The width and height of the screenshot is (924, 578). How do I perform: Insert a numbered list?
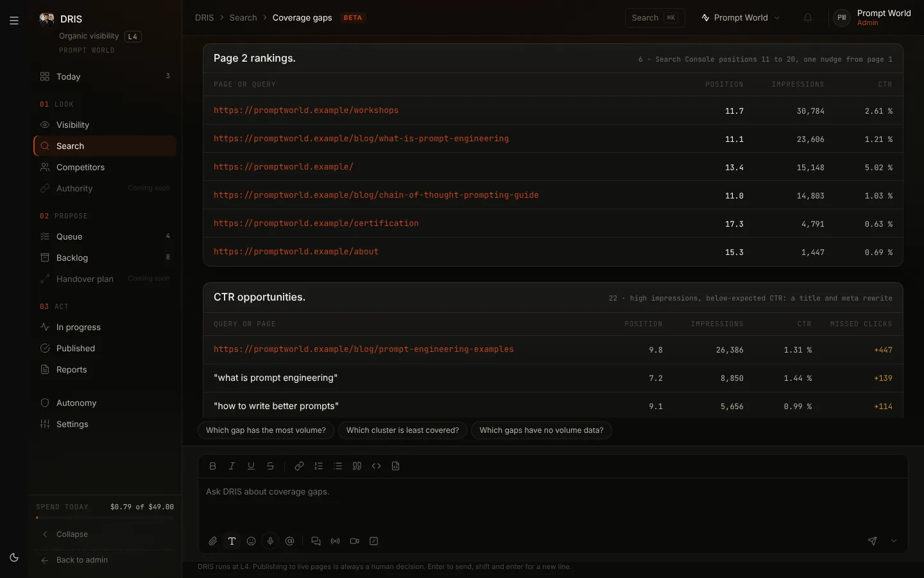[319, 466]
